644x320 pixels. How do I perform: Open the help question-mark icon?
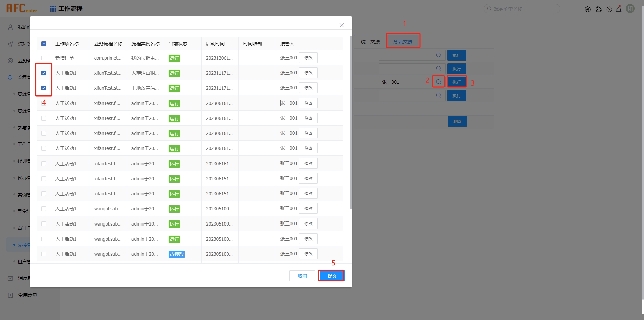(x=610, y=9)
